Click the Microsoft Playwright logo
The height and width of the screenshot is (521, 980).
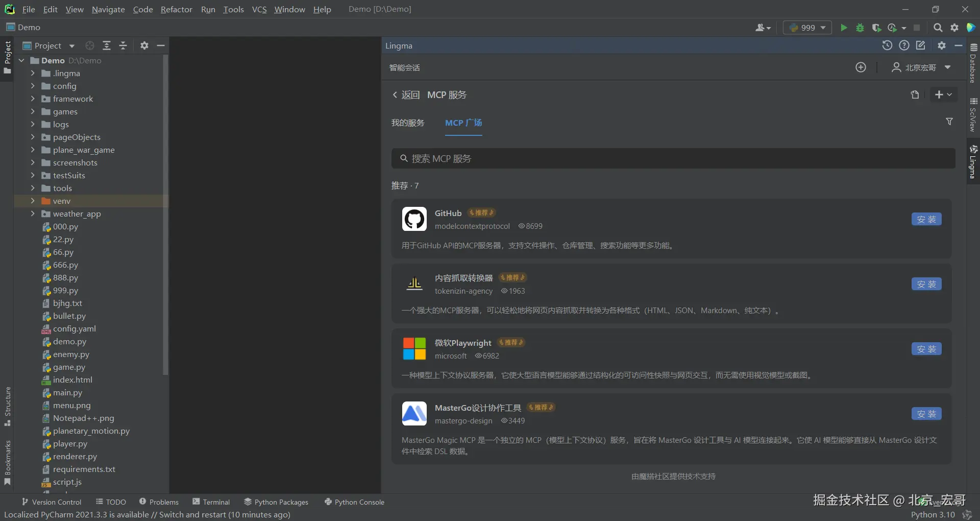pos(414,349)
